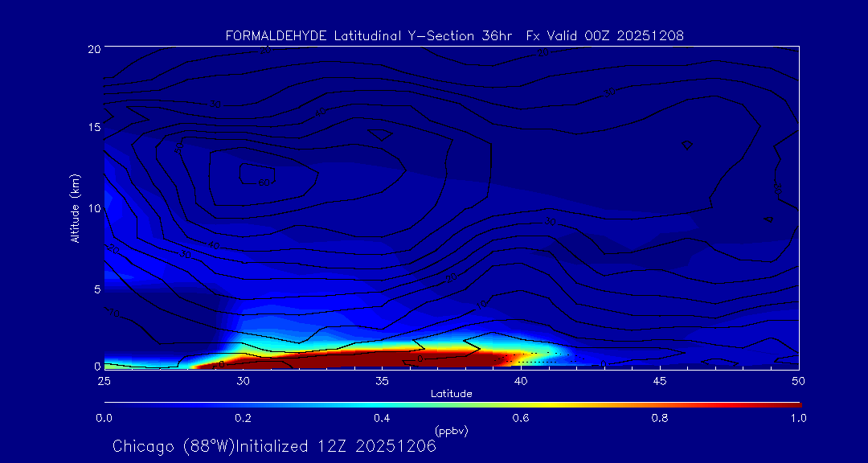Select the 0.6 label under the colorbar

click(521, 418)
